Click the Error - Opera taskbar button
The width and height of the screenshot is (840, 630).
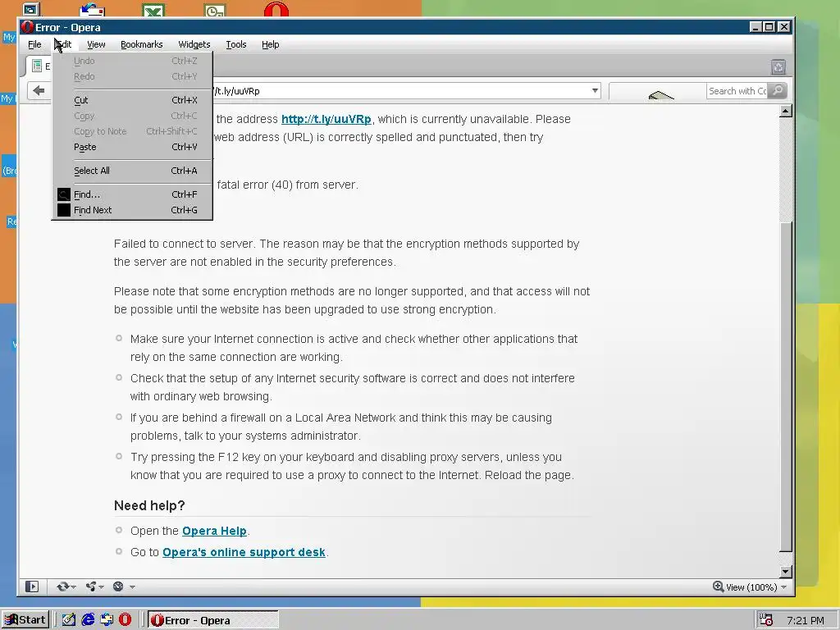pyautogui.click(x=213, y=620)
